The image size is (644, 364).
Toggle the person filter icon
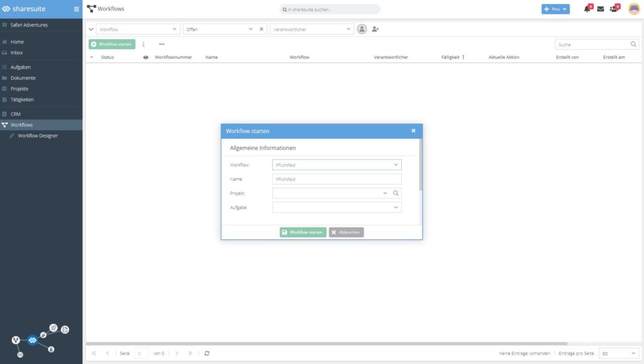362,29
